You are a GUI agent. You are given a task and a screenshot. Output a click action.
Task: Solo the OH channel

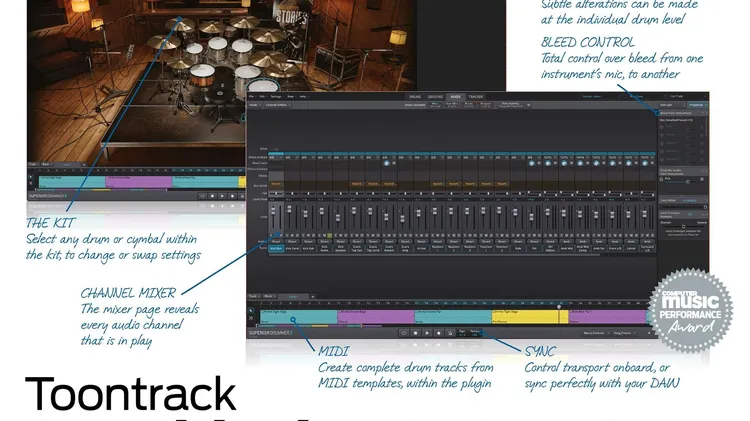(530, 235)
